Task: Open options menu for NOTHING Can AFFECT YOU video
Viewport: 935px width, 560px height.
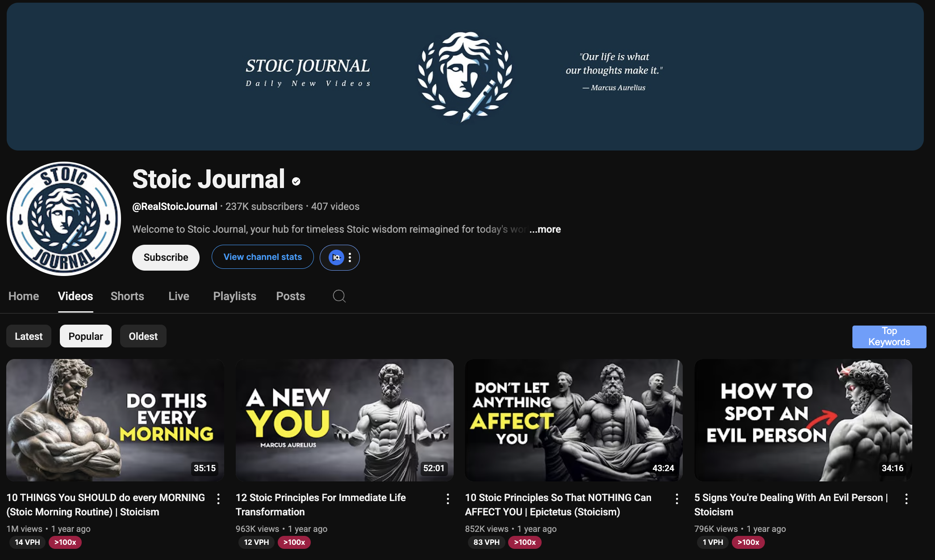Action: coord(677,499)
